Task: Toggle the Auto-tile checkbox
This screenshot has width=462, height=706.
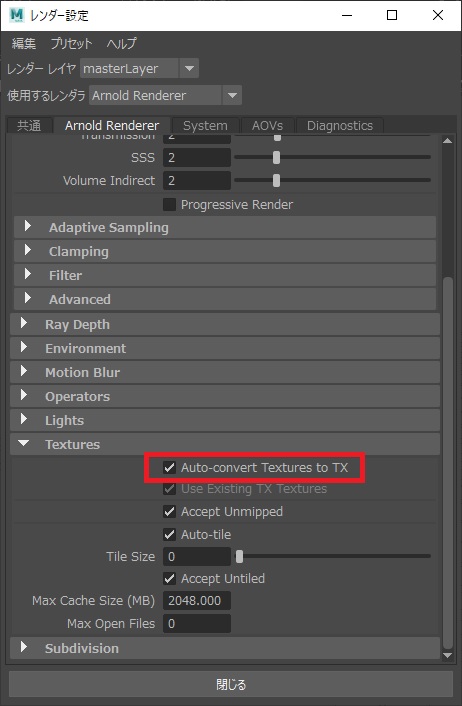Action: point(169,534)
